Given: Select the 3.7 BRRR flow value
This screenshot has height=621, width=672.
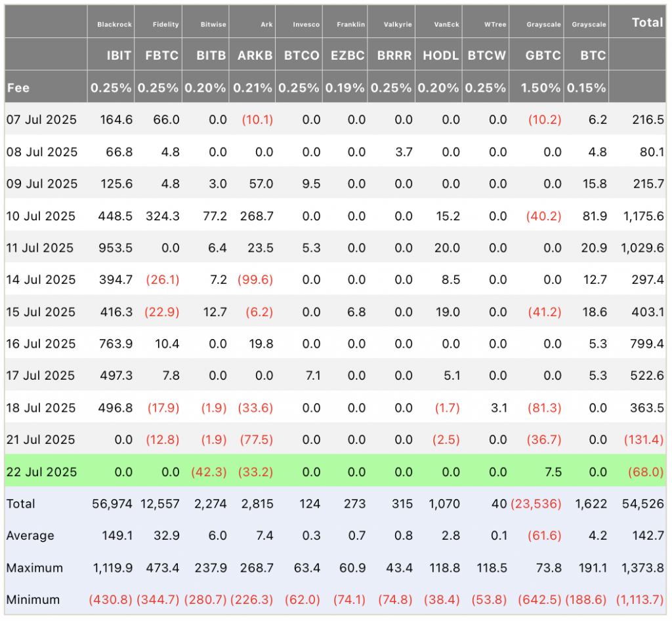Looking at the screenshot, I should click(x=404, y=151).
